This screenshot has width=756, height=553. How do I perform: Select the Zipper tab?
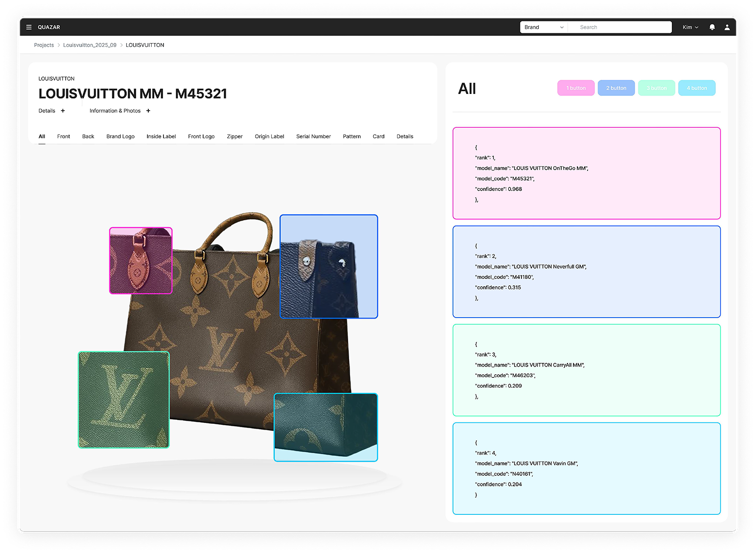(x=235, y=137)
